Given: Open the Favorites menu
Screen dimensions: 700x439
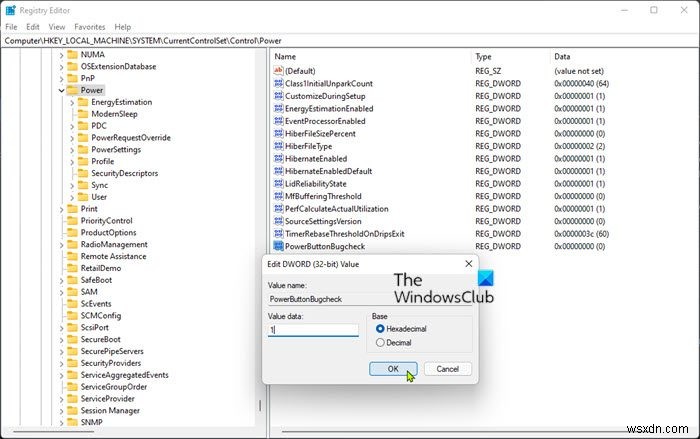Looking at the screenshot, I should point(90,27).
